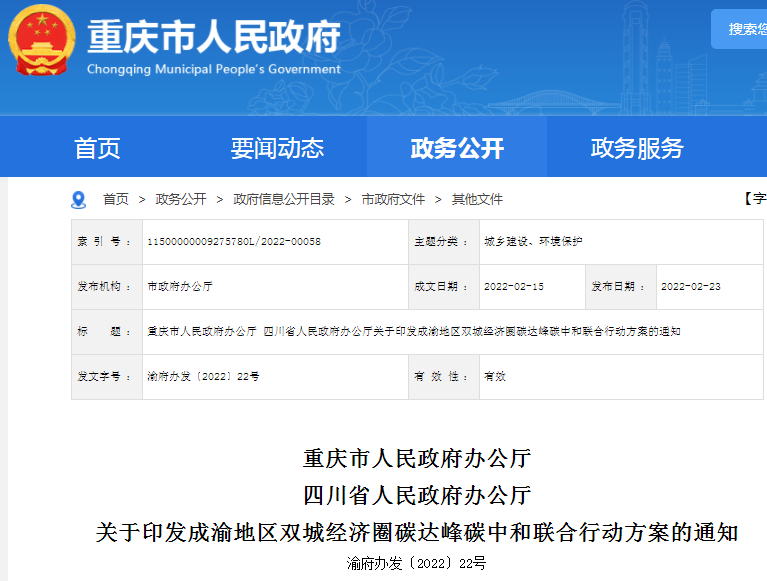Go to the 政务服务 navigation tab
This screenshot has width=767, height=581.
pos(637,149)
